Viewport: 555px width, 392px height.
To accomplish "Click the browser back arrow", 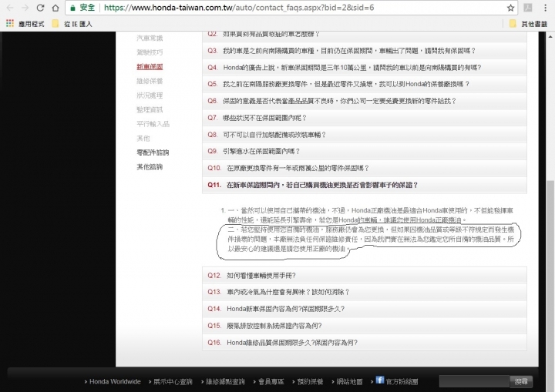I will (x=9, y=8).
